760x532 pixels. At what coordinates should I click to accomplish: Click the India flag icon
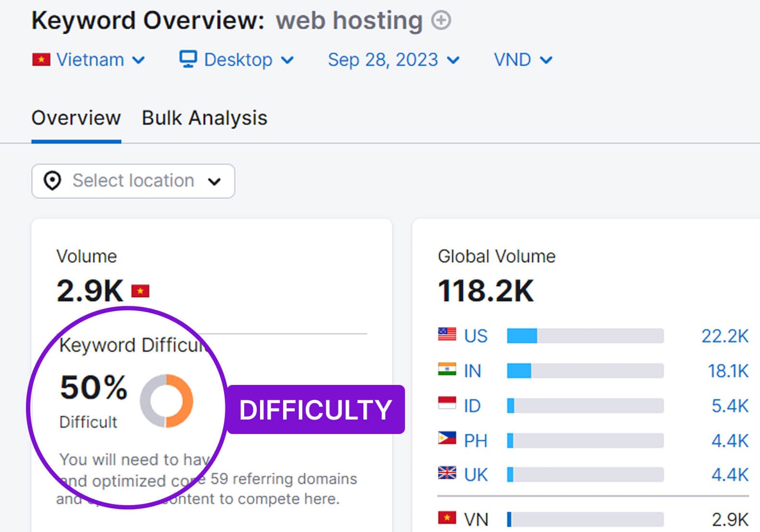click(x=447, y=370)
